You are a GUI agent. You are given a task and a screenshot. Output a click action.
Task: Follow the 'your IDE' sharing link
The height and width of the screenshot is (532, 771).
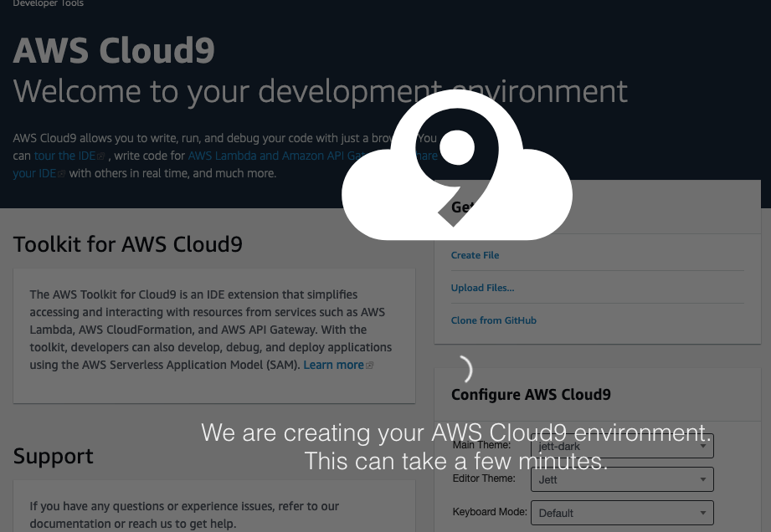pos(34,173)
